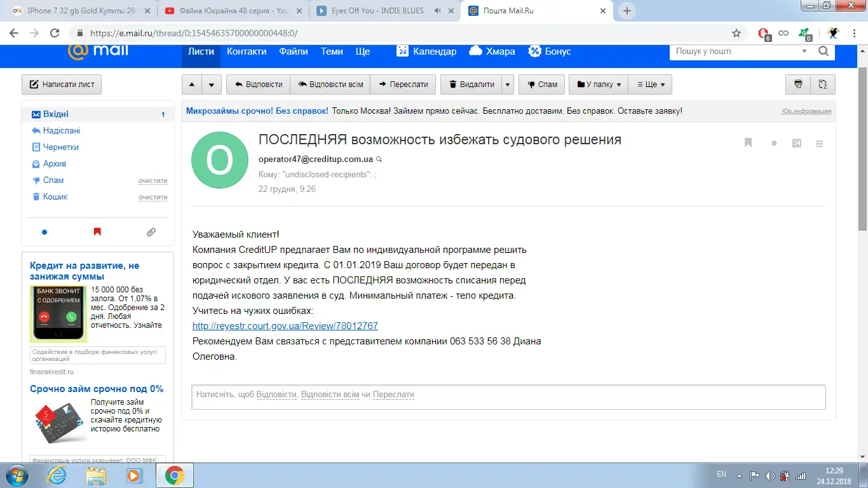Open the У папку dropdown
Viewport: 868px width, 488px height.
[x=599, y=85]
